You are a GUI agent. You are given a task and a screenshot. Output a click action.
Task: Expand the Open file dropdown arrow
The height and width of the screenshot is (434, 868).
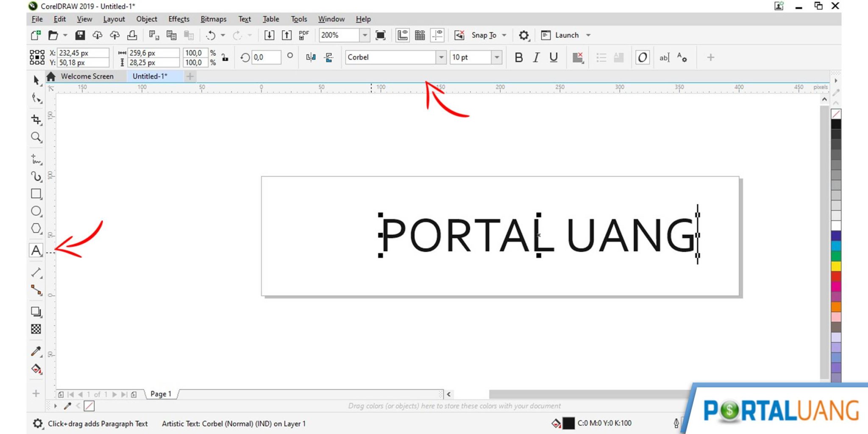coord(65,35)
